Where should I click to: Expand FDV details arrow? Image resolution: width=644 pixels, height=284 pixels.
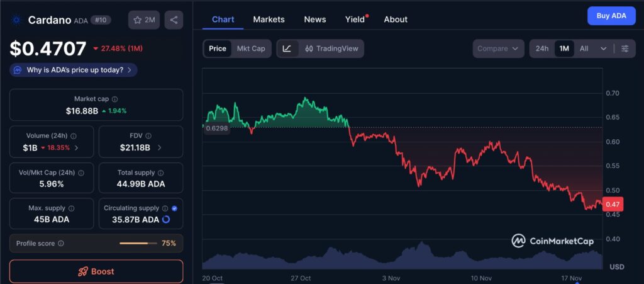tap(159, 147)
